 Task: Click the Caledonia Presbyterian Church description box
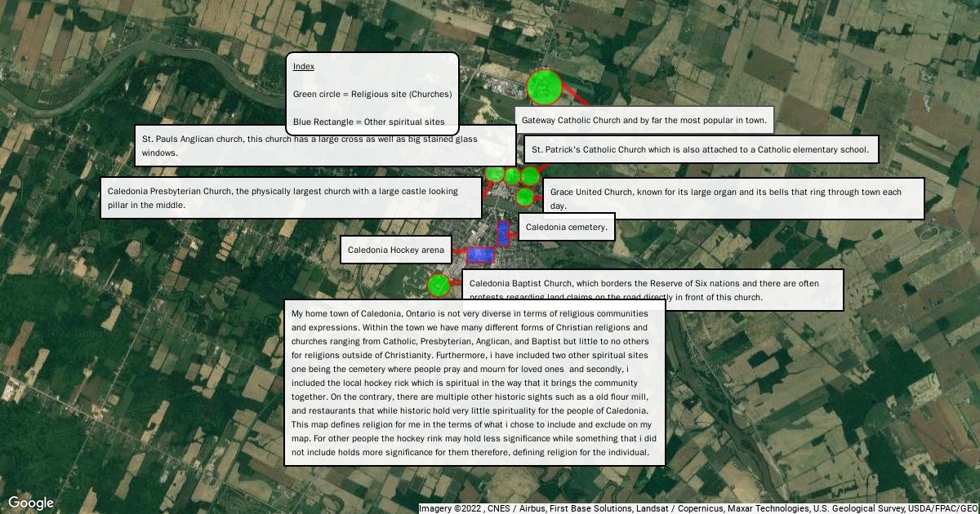(291, 197)
